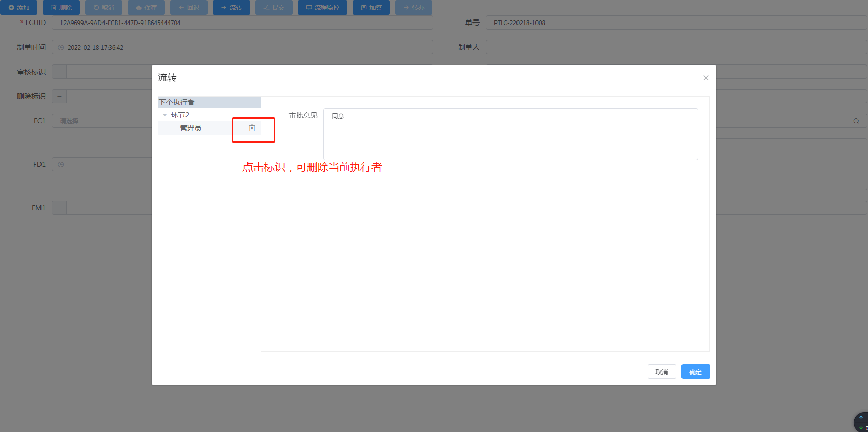The height and width of the screenshot is (432, 868).
Task: Click the 删除 toolbar button
Action: point(61,8)
